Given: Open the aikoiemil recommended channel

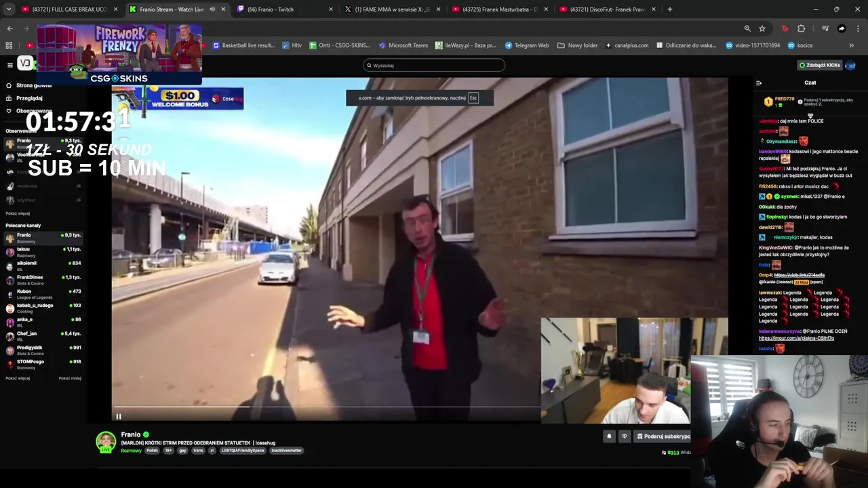Looking at the screenshot, I should click(44, 266).
